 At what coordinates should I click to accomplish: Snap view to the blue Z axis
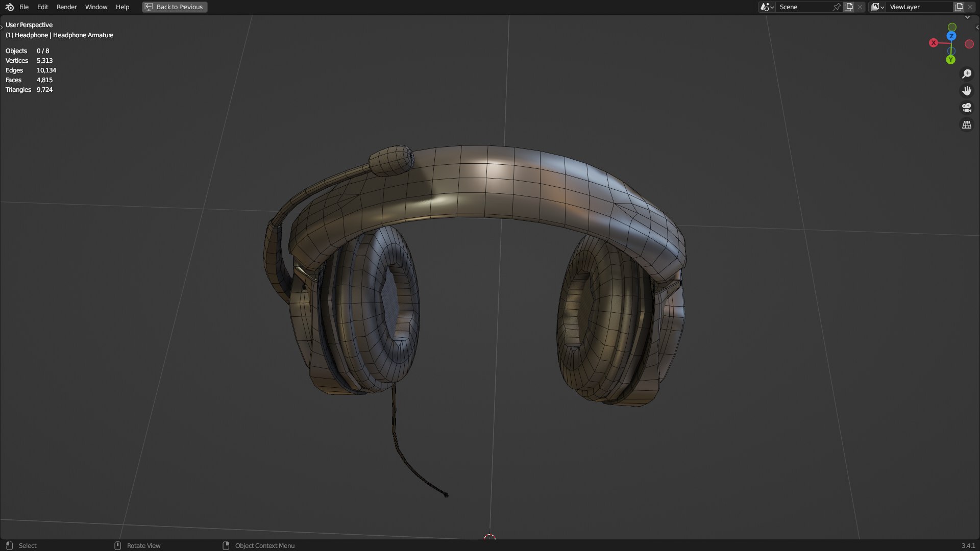pyautogui.click(x=951, y=36)
